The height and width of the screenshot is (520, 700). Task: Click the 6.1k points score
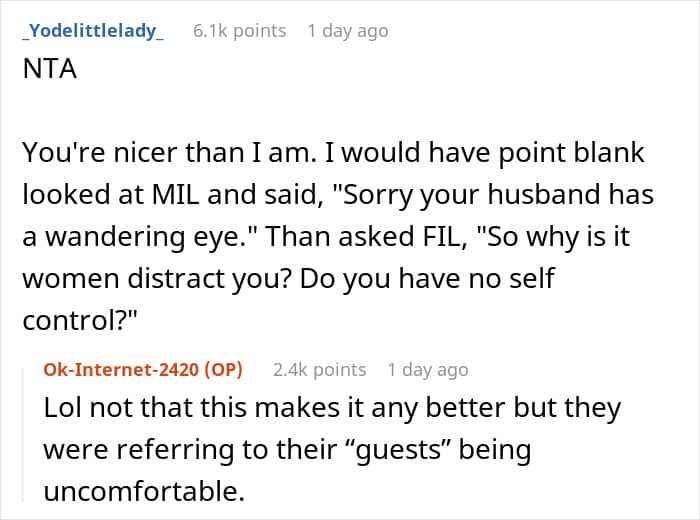pyautogui.click(x=239, y=31)
